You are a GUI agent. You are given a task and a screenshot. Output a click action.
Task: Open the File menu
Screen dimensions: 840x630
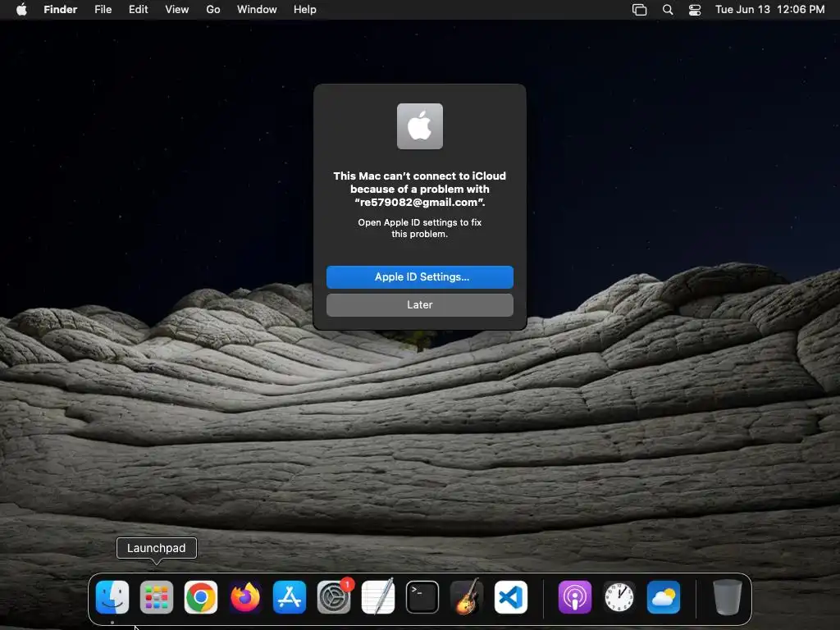tap(103, 9)
